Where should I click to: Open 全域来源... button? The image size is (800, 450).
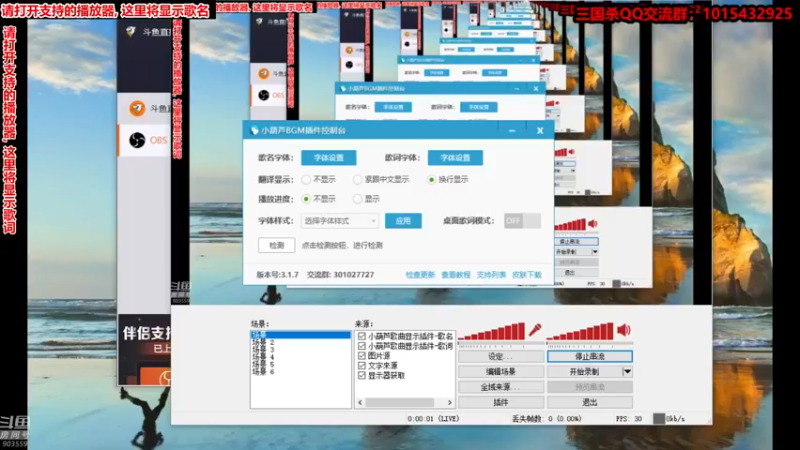501,387
